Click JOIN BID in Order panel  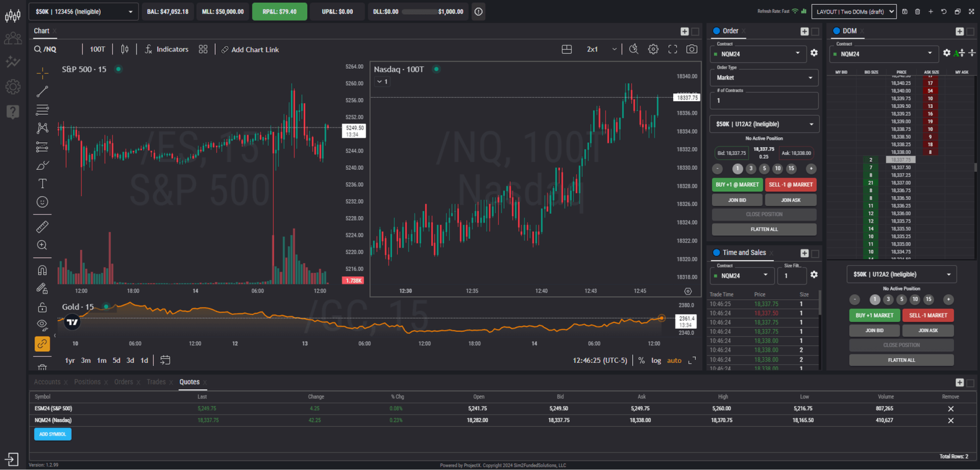[737, 200]
